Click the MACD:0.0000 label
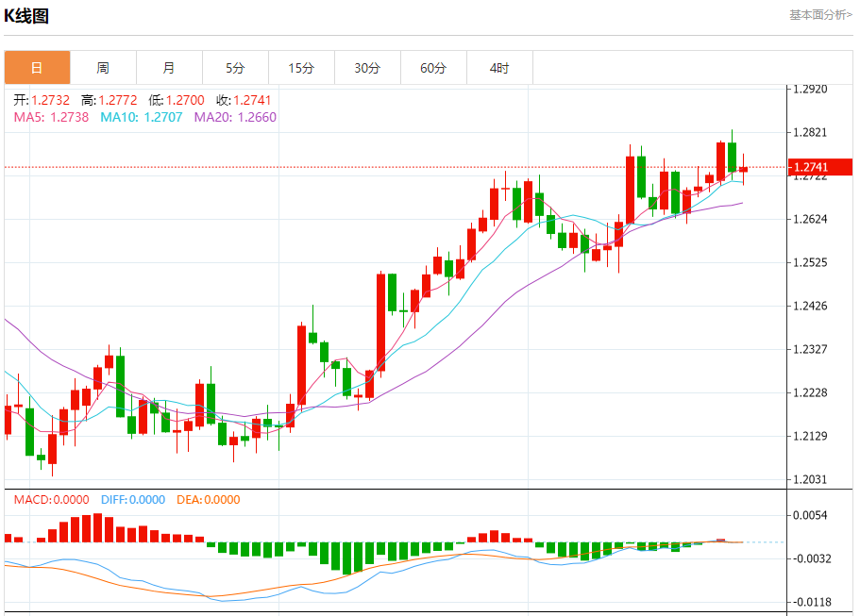This screenshot has height=616, width=860. 52,500
